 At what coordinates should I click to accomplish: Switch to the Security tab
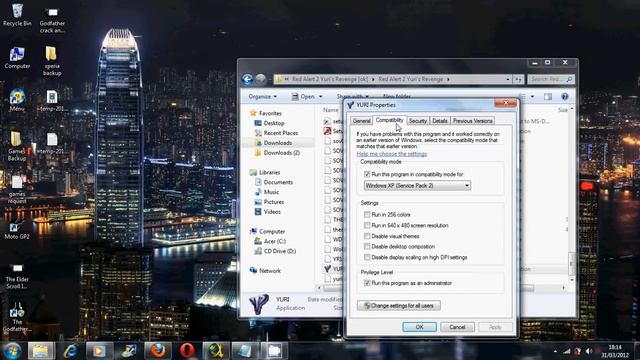click(x=418, y=121)
